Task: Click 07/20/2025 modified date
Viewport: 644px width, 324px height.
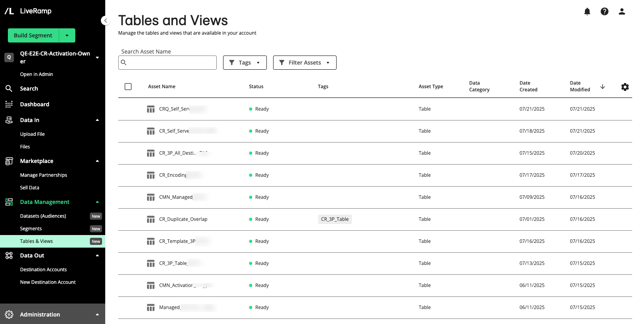Action: pos(583,153)
